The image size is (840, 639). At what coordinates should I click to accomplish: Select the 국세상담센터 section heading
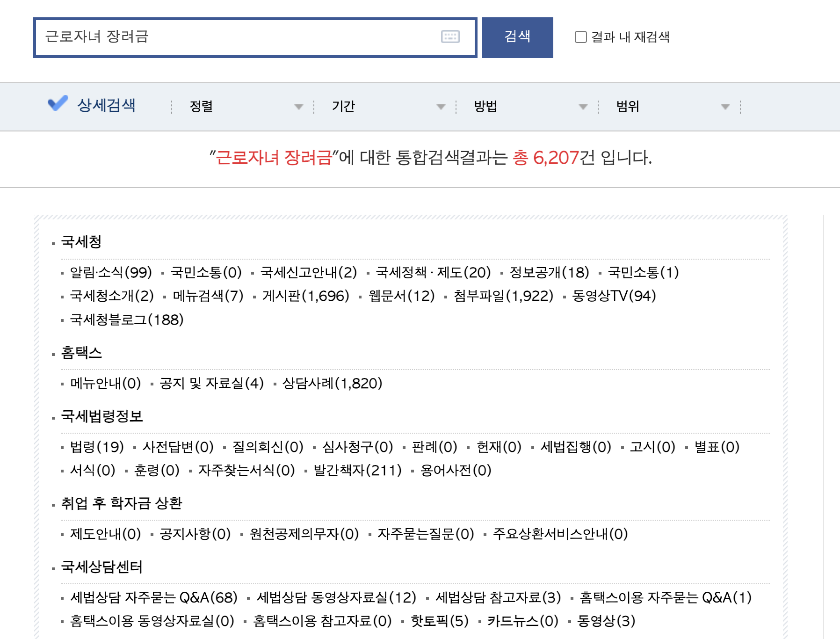pos(102,566)
